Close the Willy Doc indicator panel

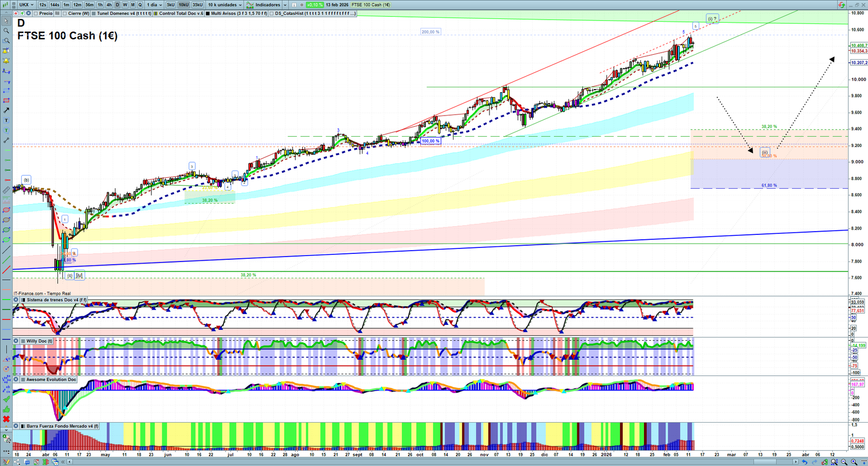click(x=16, y=341)
